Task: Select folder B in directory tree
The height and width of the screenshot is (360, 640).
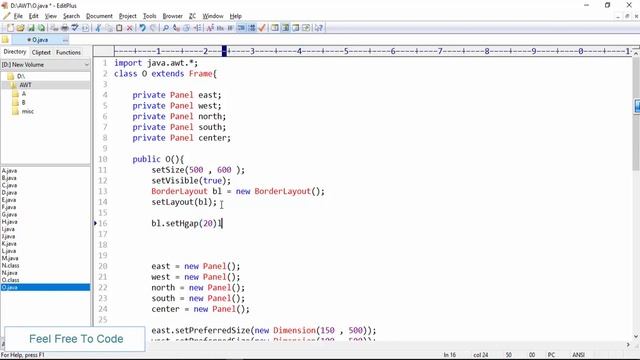Action: 23,102
